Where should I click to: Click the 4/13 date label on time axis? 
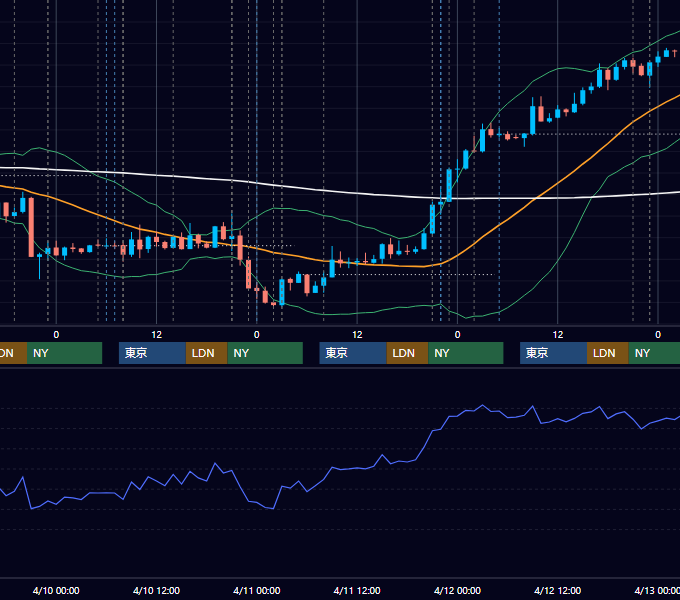click(x=657, y=590)
